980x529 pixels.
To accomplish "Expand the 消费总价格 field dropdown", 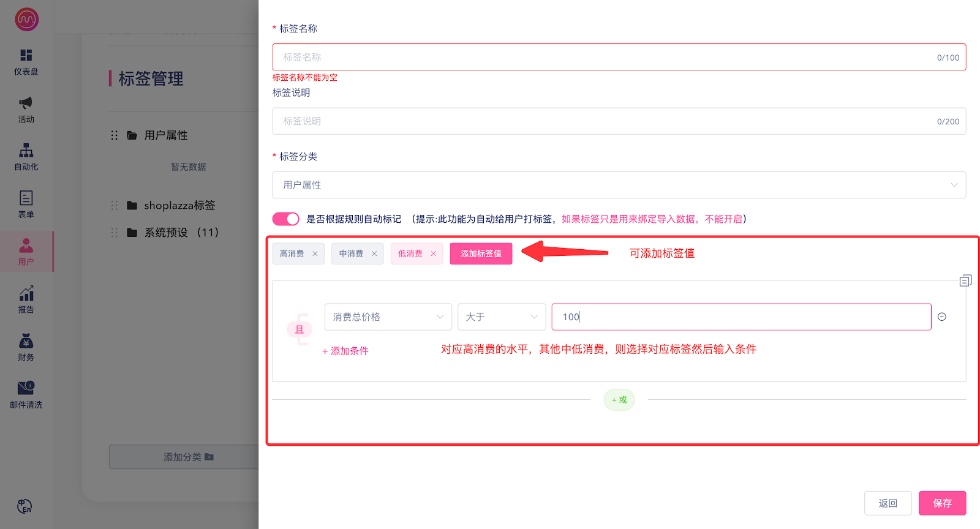I will [x=388, y=317].
